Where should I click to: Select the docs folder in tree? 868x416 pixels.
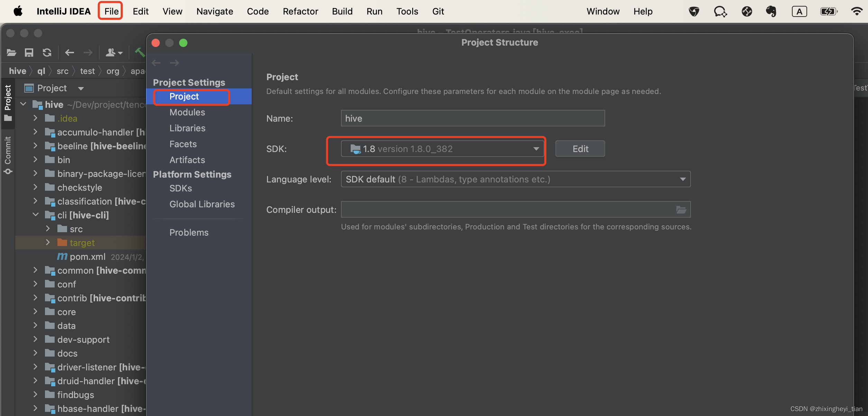67,353
